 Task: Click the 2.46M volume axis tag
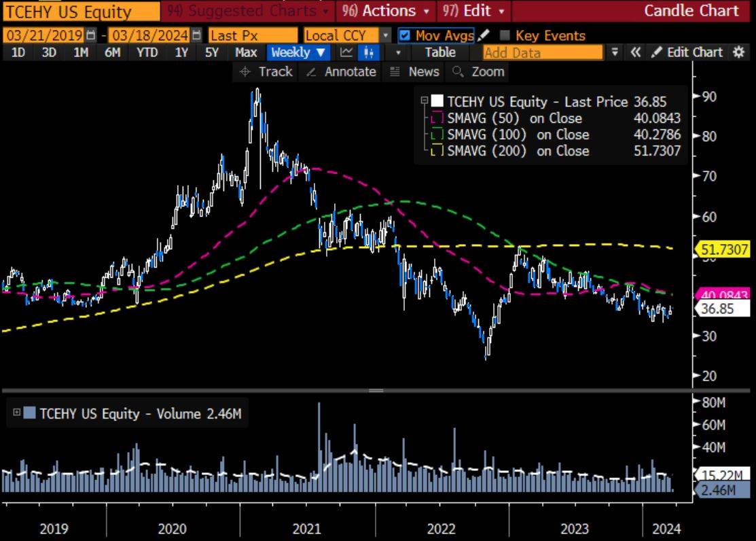[x=722, y=490]
